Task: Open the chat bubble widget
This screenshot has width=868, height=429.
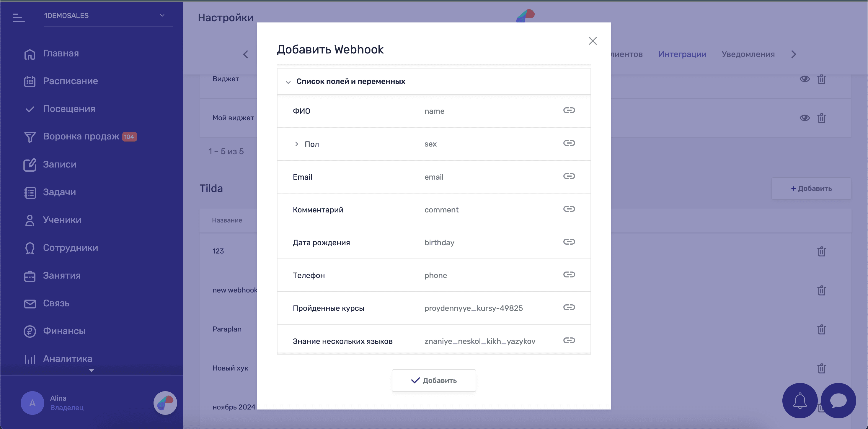Action: click(x=838, y=401)
